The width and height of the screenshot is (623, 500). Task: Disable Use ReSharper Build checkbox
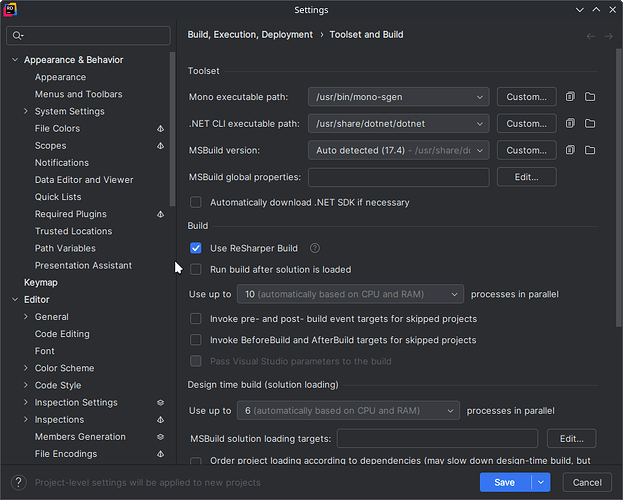[196, 248]
